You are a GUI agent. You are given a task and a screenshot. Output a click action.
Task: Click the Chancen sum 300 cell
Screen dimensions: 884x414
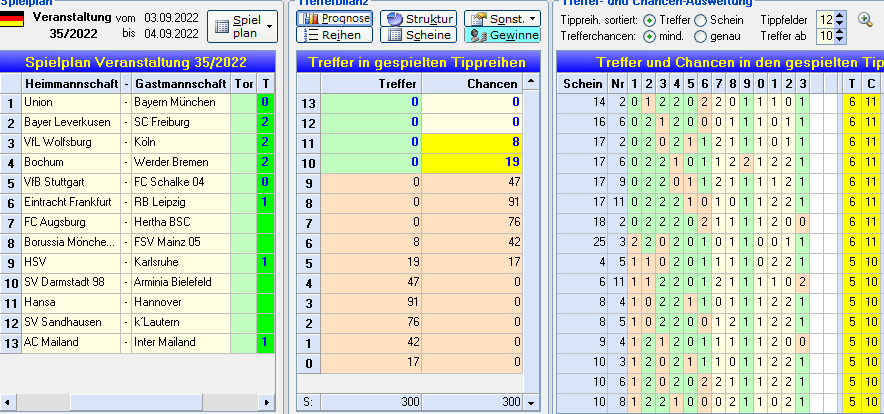pyautogui.click(x=472, y=402)
